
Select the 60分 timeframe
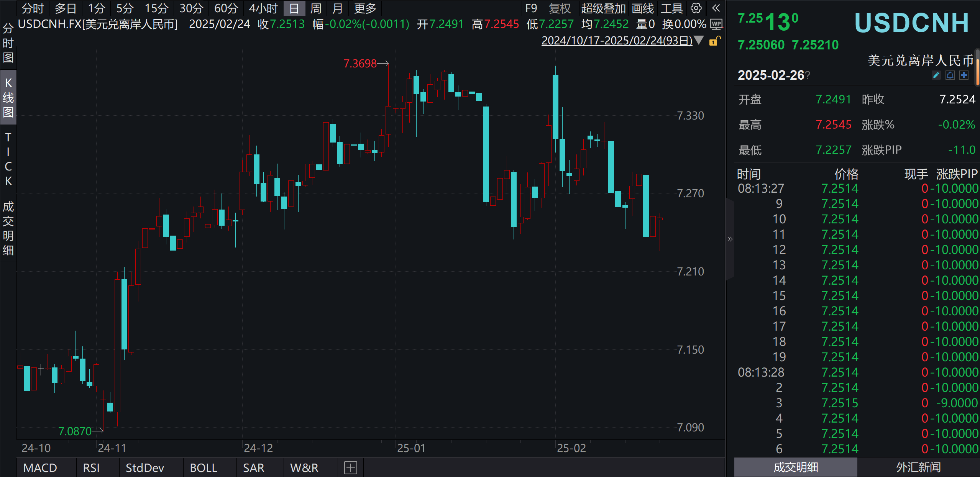[226, 8]
